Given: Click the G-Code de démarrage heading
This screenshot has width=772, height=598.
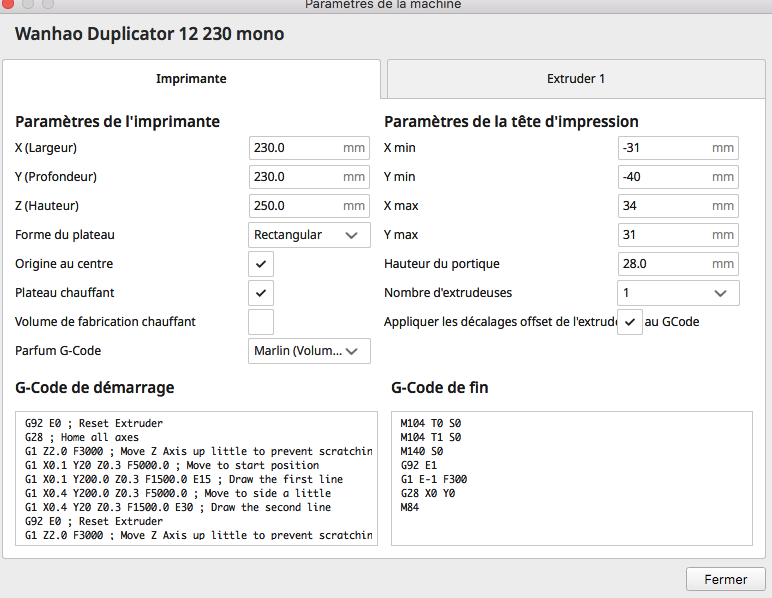Looking at the screenshot, I should (95, 387).
